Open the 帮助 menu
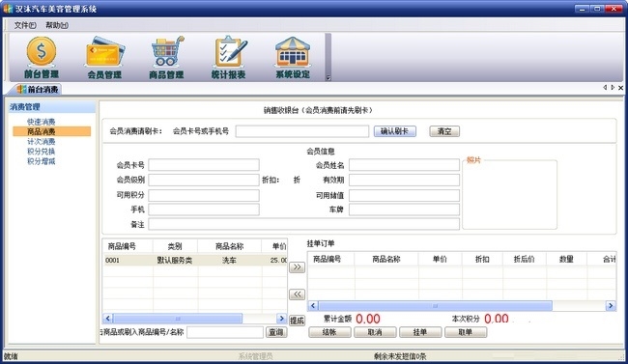Image resolution: width=628 pixels, height=364 pixels. click(56, 25)
